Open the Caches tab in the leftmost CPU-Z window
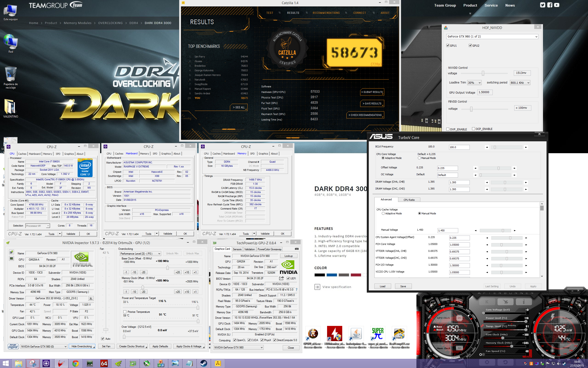The image size is (588, 368). coord(22,154)
